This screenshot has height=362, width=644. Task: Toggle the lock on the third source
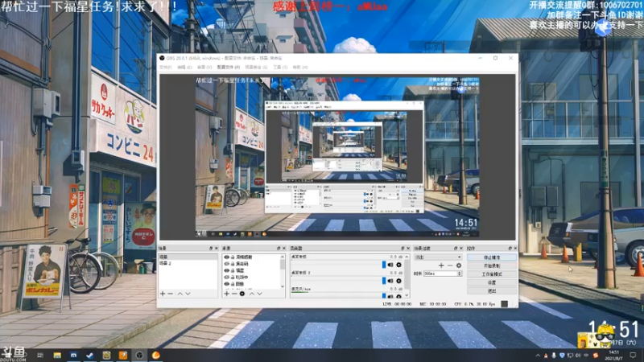[233, 270]
